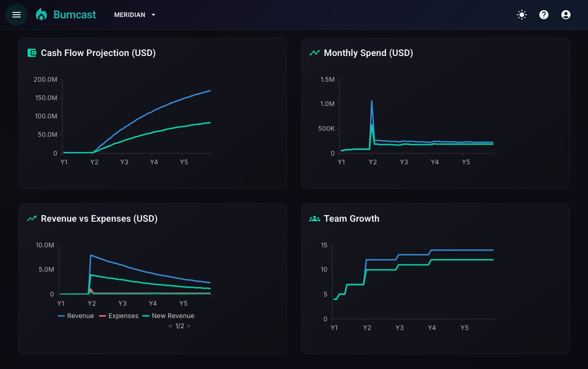Screen dimensions: 588x369
Task: Click the Team Growth title
Action: [x=351, y=218]
